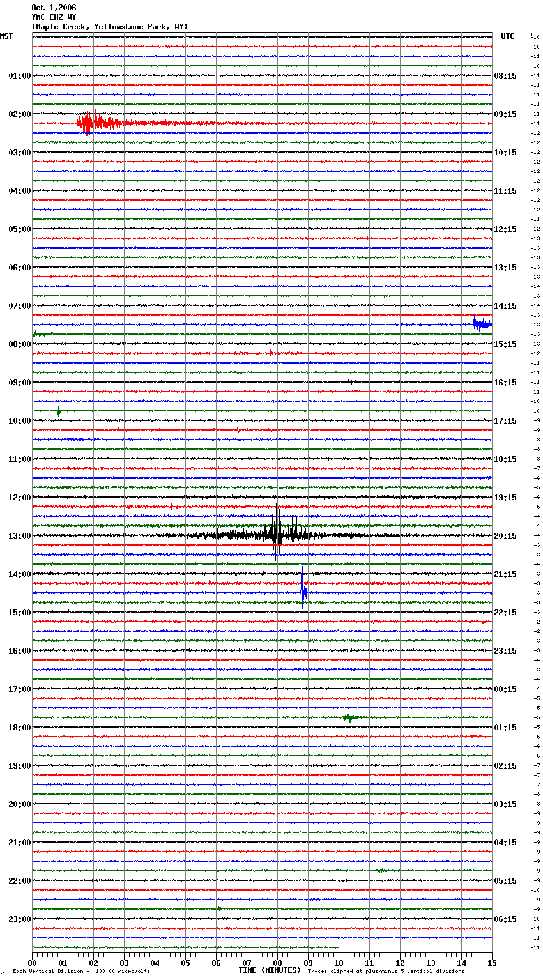The height and width of the screenshot is (980, 543).
Task: Click the "21:15" UTC time label
Action: point(505,574)
